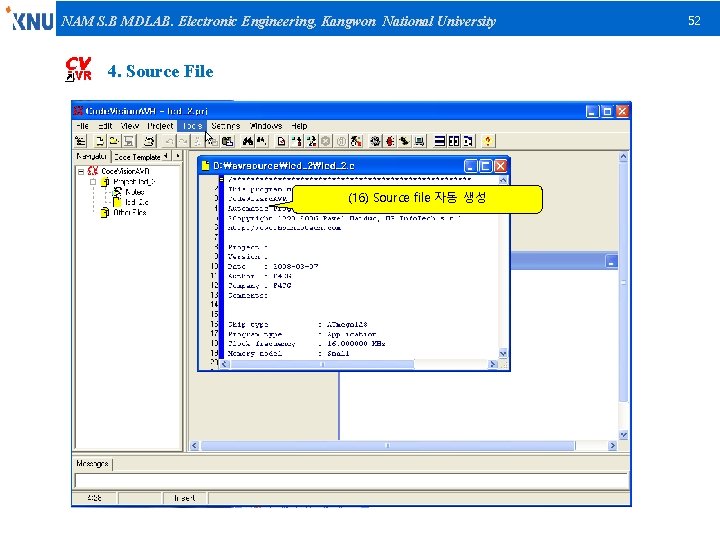The width and height of the screenshot is (720, 540).
Task: Click the main workspace scrollbar up arrow
Action: point(623,157)
